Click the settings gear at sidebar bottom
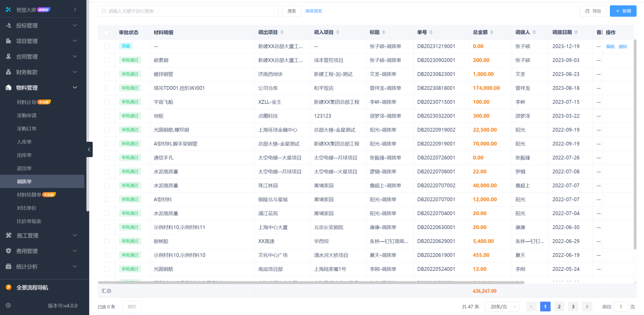The height and width of the screenshot is (315, 644). tap(8, 305)
